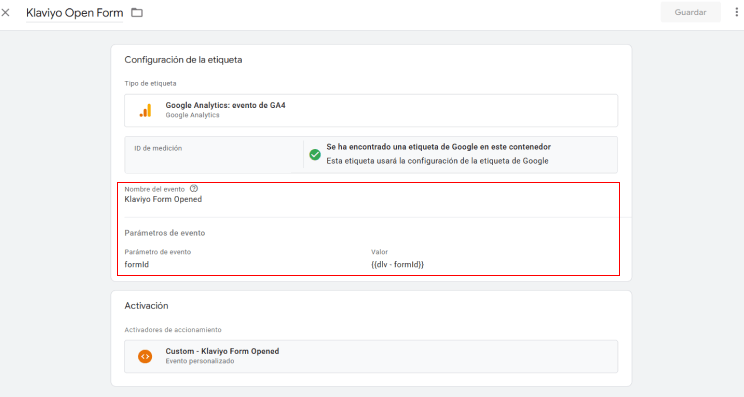Click the green checkmark status icon
The width and height of the screenshot is (744, 397).
coord(315,155)
